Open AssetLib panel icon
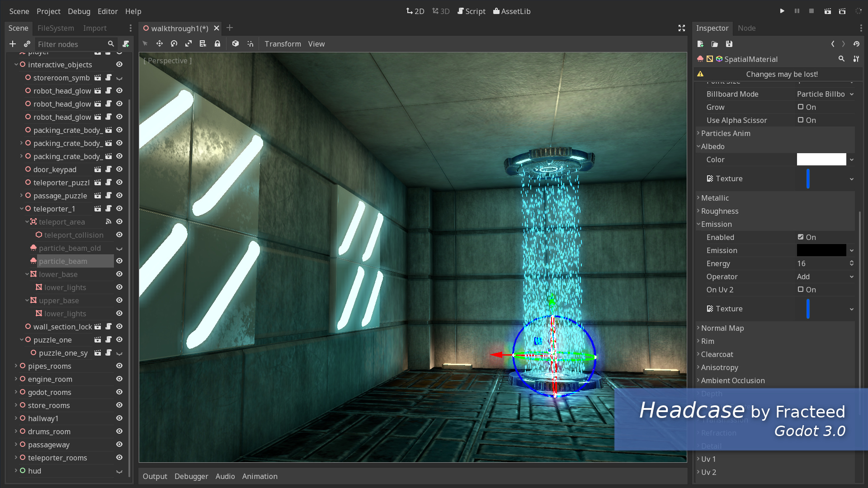The image size is (868, 488). (497, 11)
